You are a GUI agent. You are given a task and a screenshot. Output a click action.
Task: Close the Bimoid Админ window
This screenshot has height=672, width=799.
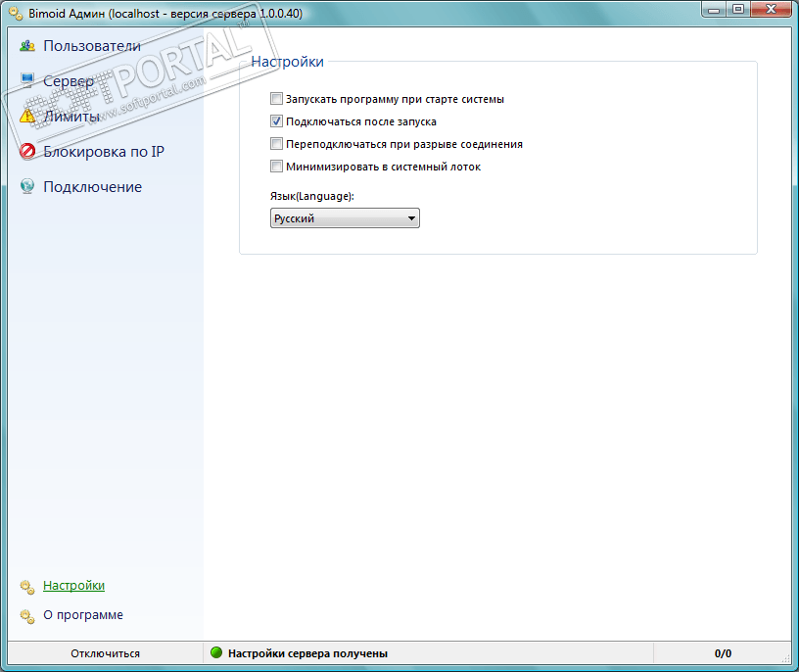coord(771,9)
